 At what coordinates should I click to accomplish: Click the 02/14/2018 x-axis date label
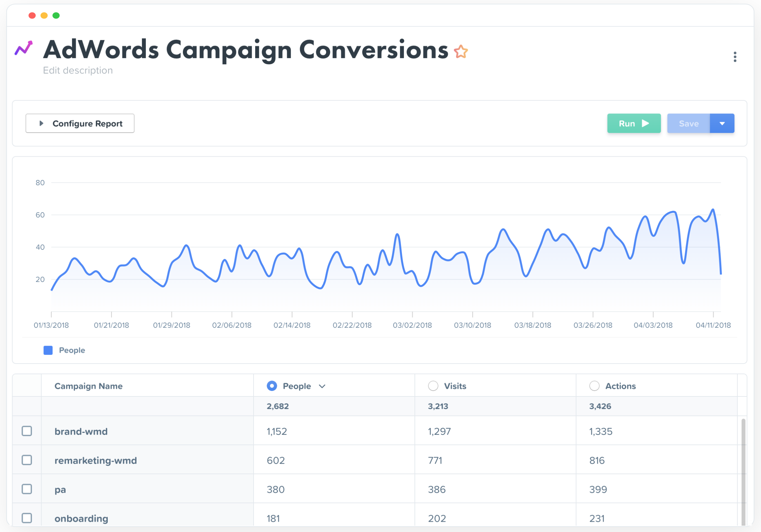click(292, 325)
